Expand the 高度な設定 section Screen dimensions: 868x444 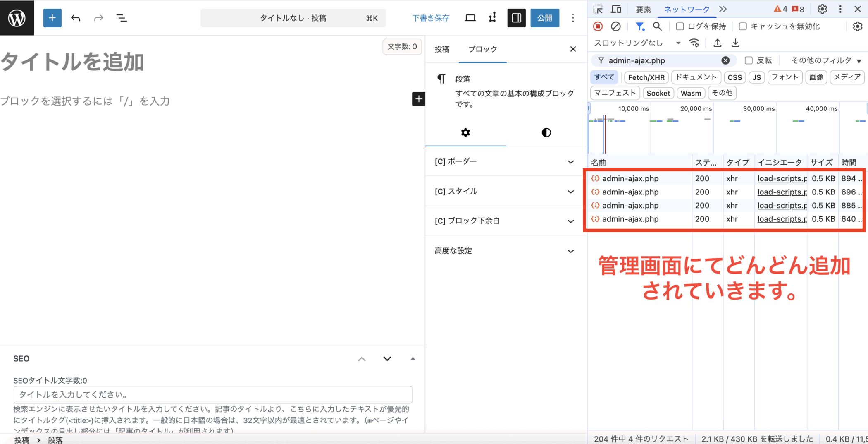click(504, 251)
